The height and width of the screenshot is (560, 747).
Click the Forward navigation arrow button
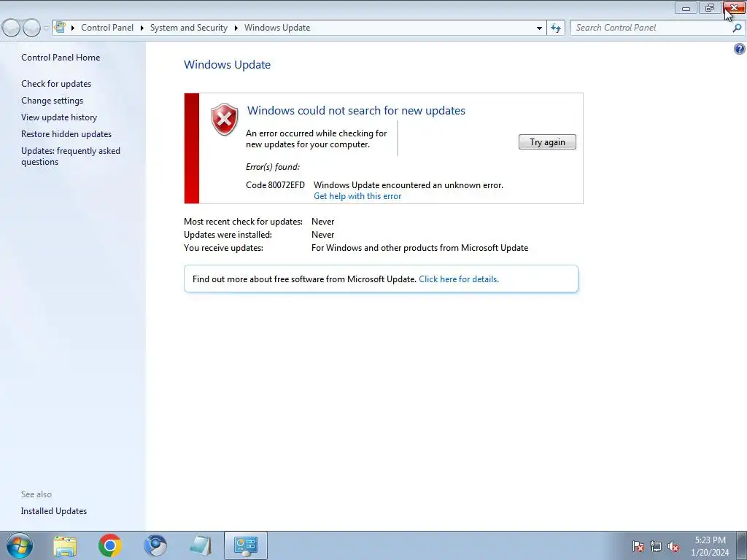[31, 28]
